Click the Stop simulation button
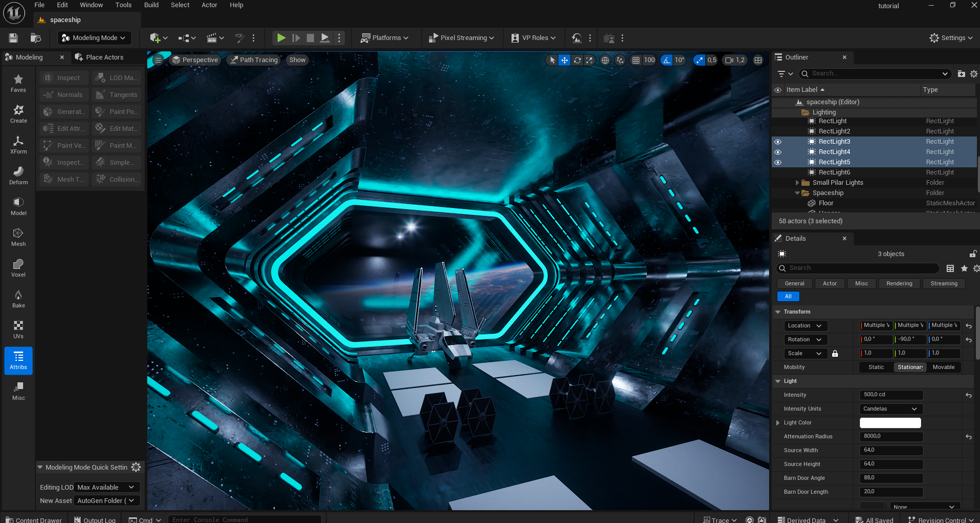The height and width of the screenshot is (523, 980). click(x=310, y=38)
